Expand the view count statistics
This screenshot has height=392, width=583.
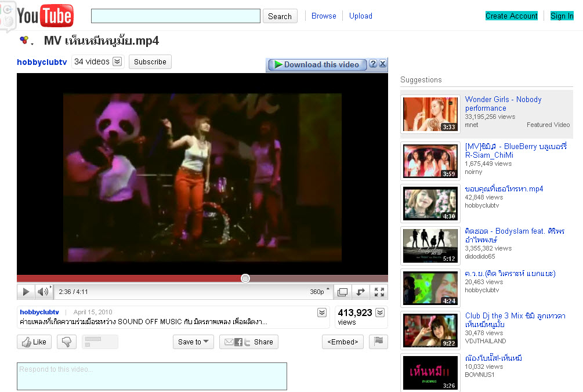click(x=380, y=313)
